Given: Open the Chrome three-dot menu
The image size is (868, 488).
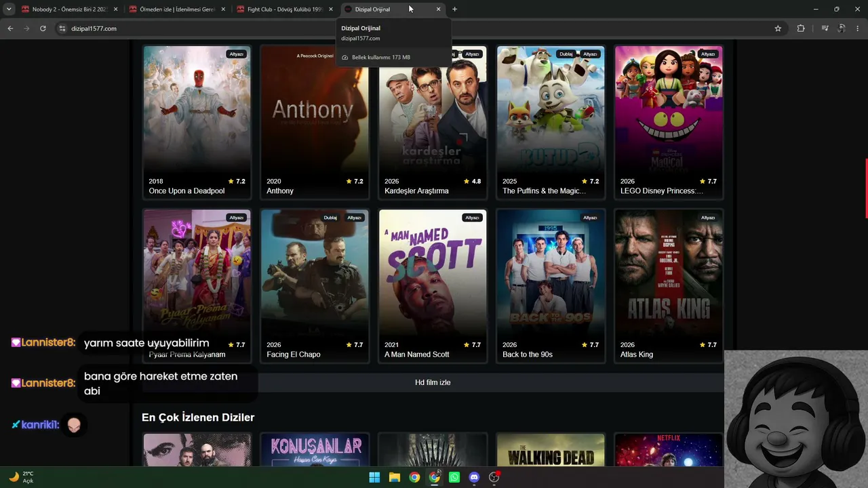Looking at the screenshot, I should tap(858, 28).
